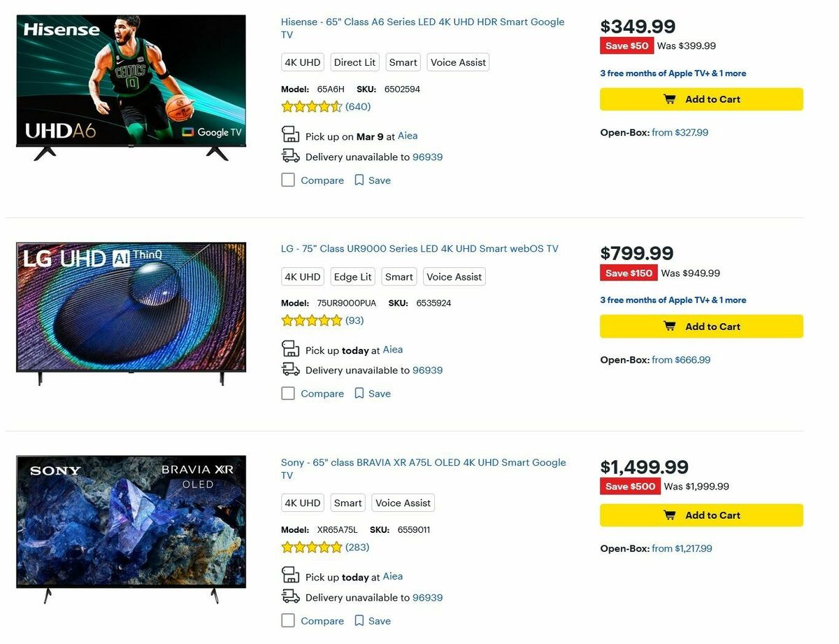Open the Sony Open-Box price link
This screenshot has width=839, height=644.
tap(680, 548)
